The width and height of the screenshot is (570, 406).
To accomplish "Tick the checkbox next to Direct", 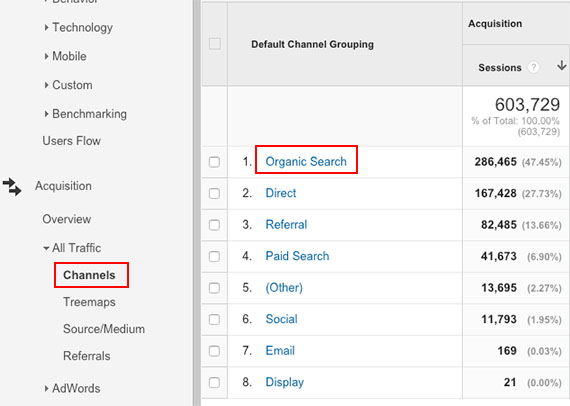I will [214, 193].
